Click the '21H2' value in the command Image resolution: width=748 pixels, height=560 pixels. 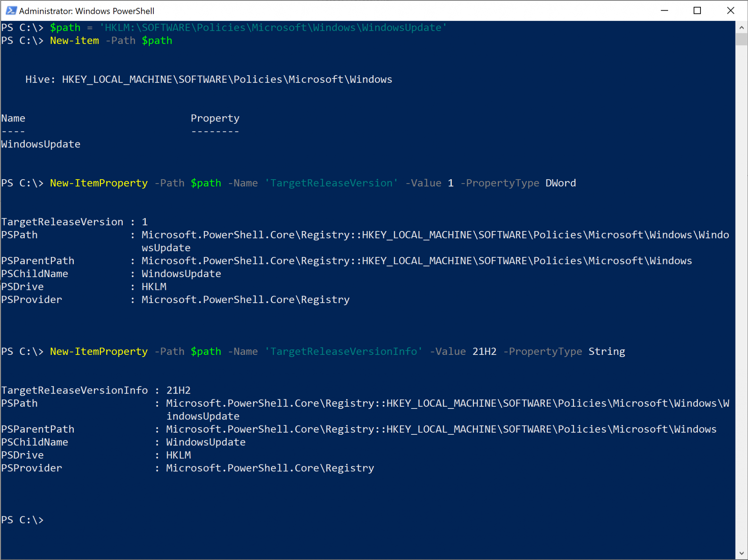click(x=485, y=351)
